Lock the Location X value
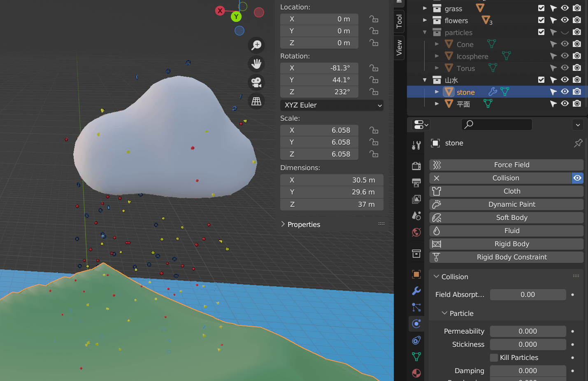The width and height of the screenshot is (588, 381). coord(374,19)
